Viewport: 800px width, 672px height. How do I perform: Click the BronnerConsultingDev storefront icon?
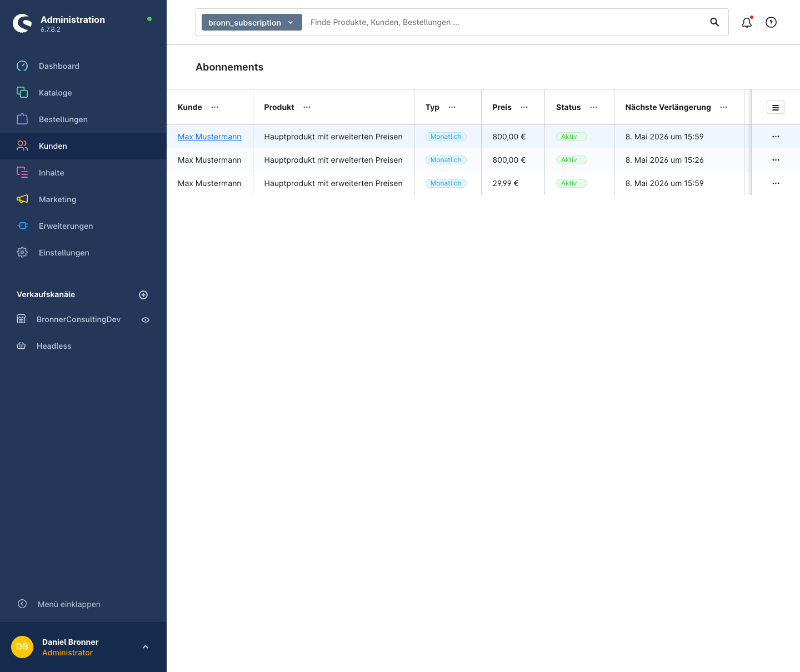[21, 319]
